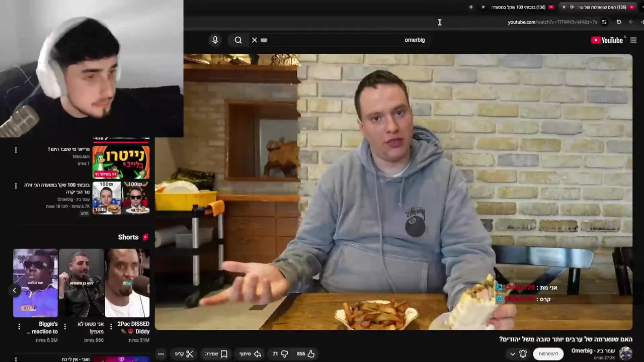Open options for the 866-views short
Viewport: 644px width, 362px height.
click(x=65, y=327)
